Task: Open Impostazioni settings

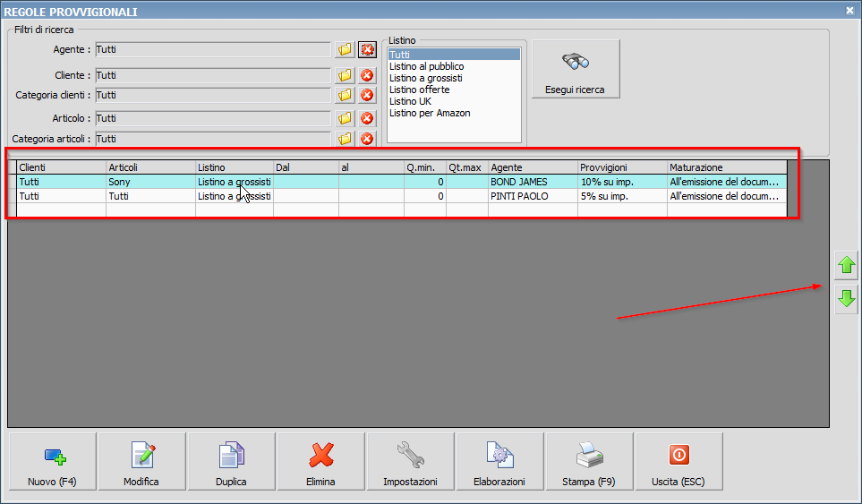Action: [x=410, y=461]
